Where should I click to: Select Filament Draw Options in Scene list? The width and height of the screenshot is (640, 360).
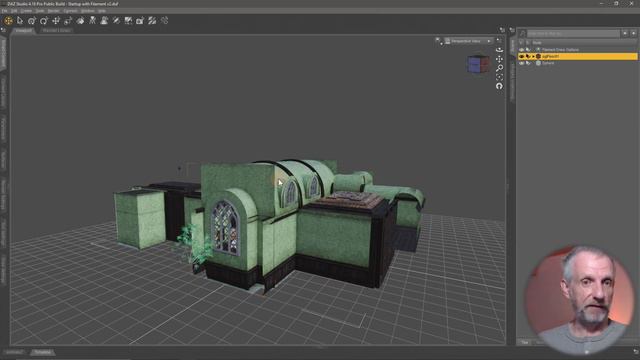560,49
